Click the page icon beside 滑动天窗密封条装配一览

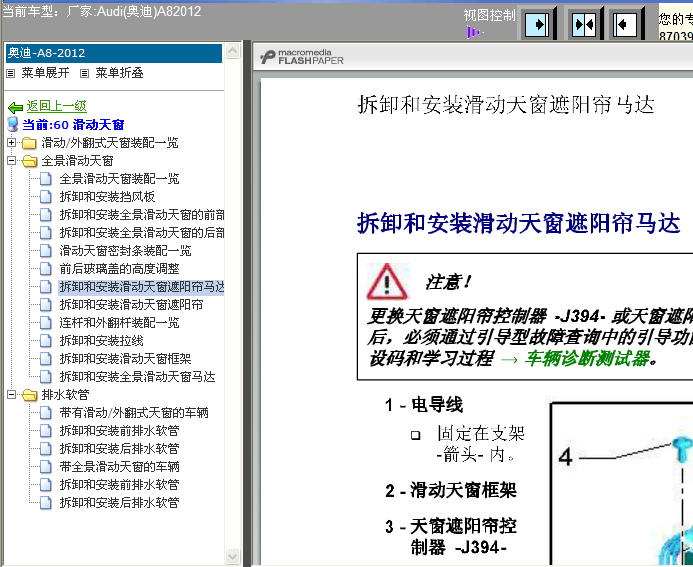pyautogui.click(x=46, y=251)
